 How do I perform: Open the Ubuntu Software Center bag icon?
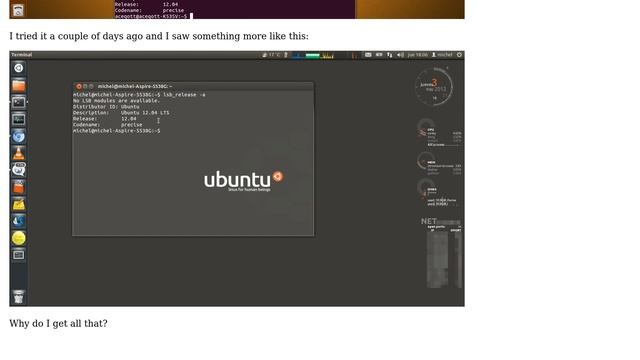pos(18,187)
